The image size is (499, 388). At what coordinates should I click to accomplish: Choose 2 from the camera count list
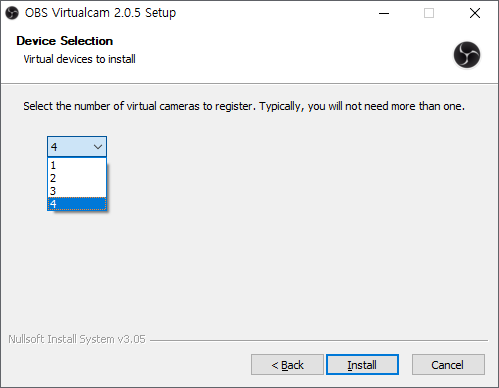(77, 178)
